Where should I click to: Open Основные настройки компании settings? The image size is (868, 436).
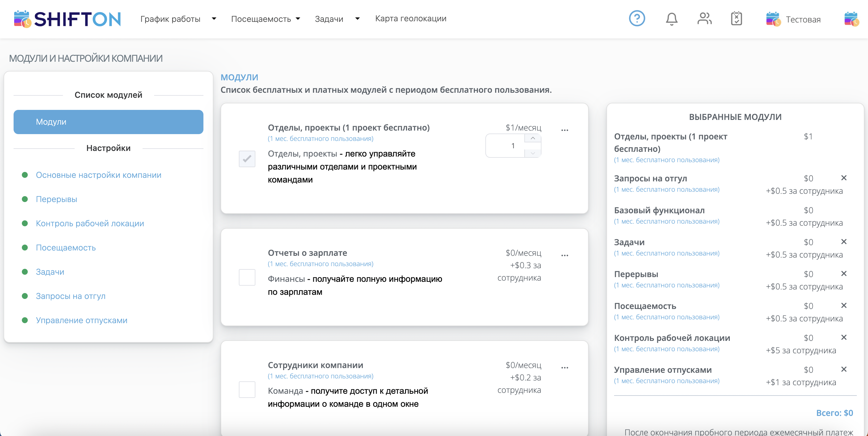[x=99, y=175]
